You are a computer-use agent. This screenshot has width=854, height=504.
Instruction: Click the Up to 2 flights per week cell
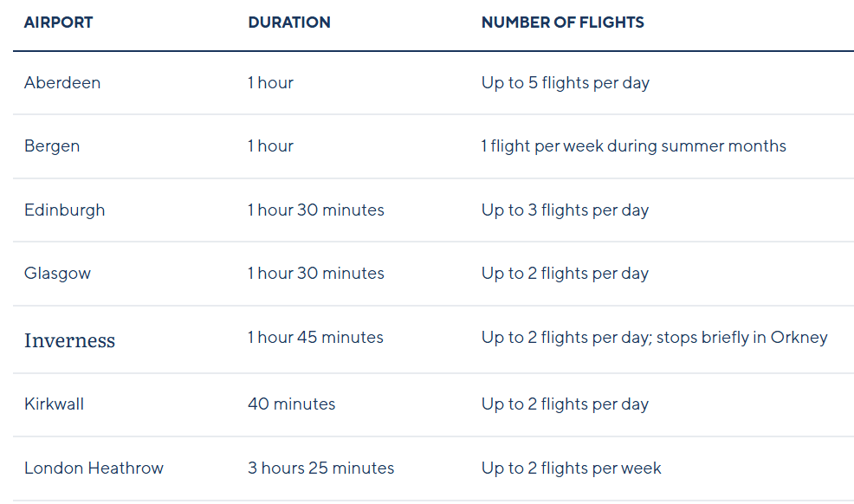[x=571, y=468]
